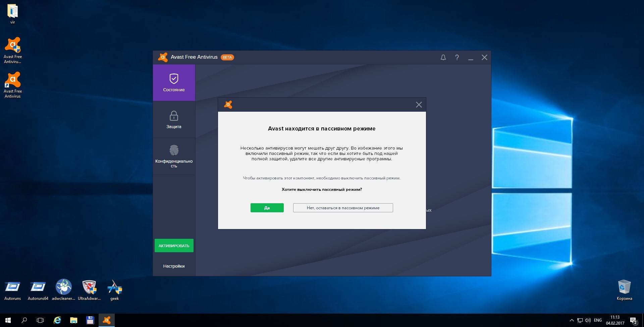This screenshot has height=327, width=644.
Task: Choose Нет, оставаться в пассивном режиме
Action: pyautogui.click(x=343, y=208)
